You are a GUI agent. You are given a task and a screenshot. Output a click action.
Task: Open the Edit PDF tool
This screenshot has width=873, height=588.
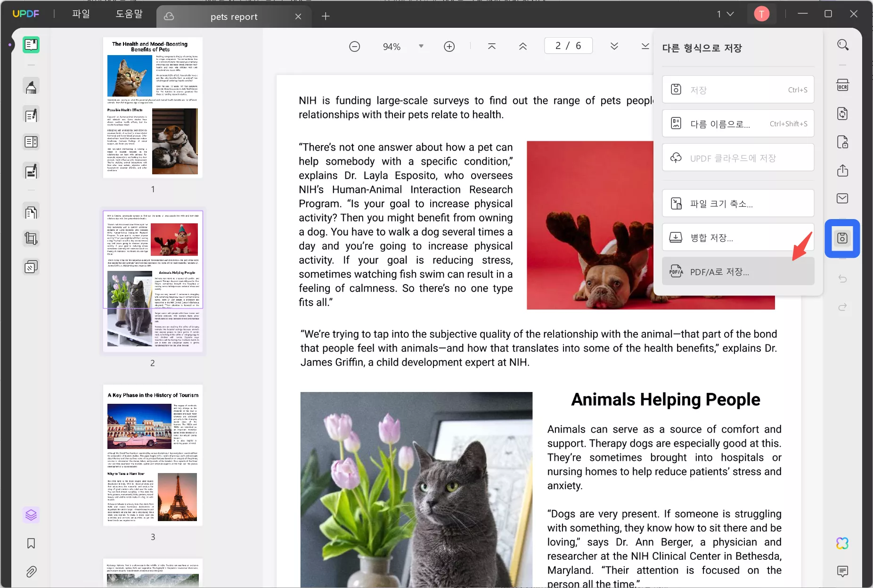click(31, 115)
